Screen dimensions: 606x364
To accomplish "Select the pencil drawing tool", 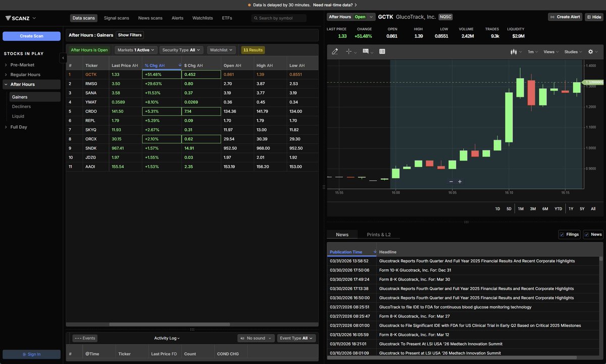I will click(x=335, y=51).
